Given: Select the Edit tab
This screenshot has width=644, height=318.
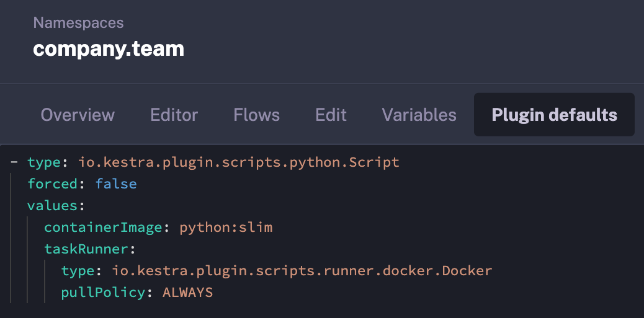Looking at the screenshot, I should point(331,115).
